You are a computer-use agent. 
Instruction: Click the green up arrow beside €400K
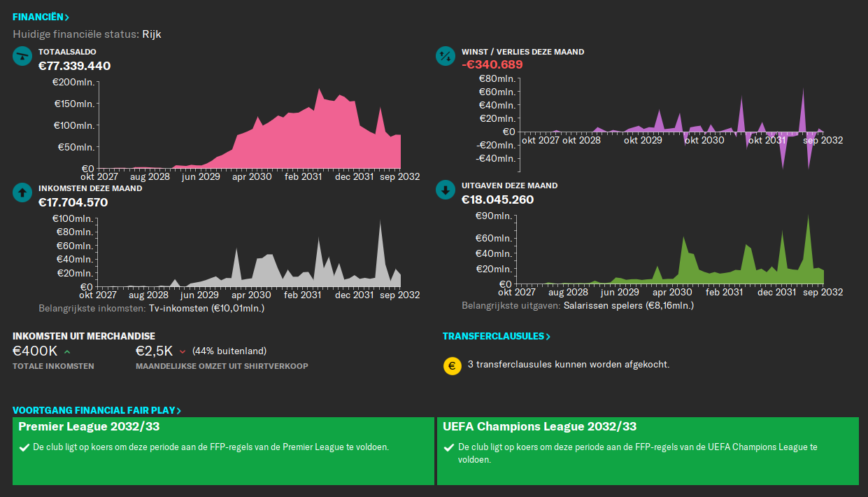click(67, 351)
